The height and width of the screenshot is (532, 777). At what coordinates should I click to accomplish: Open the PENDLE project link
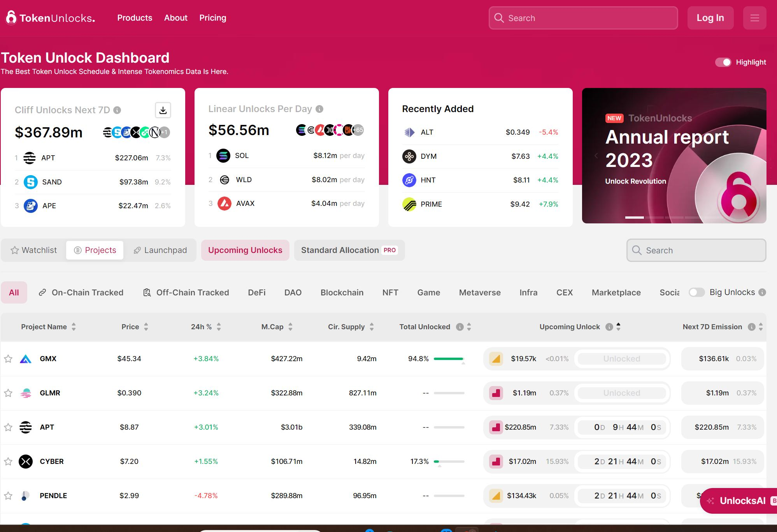(53, 496)
